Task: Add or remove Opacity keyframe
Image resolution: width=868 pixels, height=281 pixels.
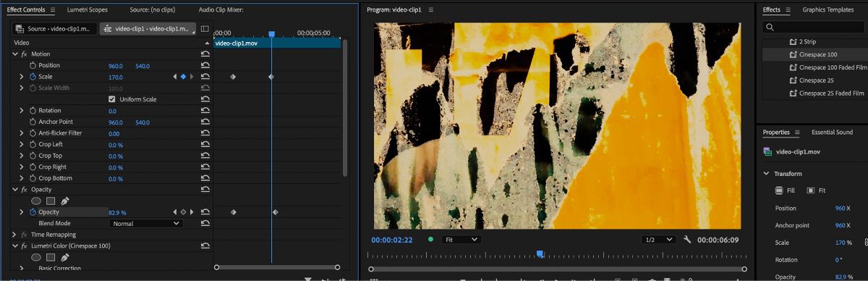Action: (183, 212)
